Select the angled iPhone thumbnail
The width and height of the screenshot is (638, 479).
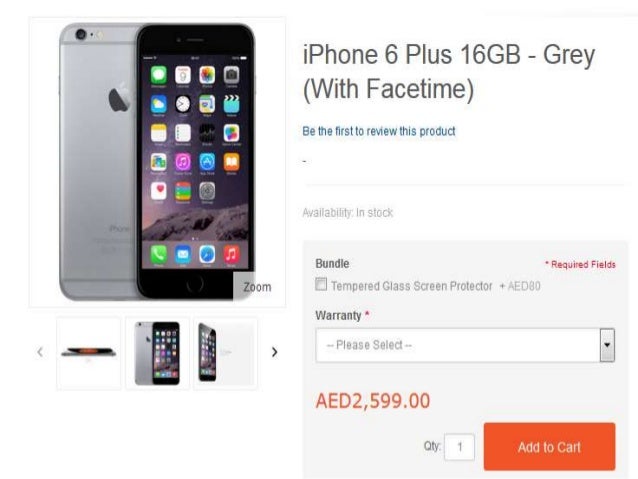click(226, 353)
